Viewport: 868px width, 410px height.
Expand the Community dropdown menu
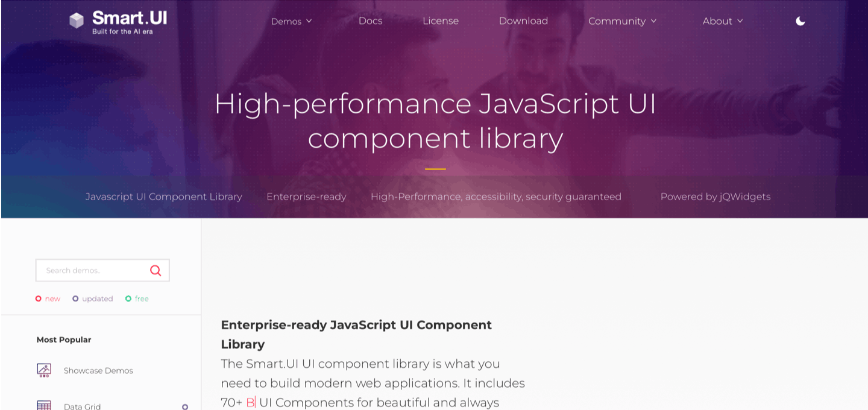622,21
